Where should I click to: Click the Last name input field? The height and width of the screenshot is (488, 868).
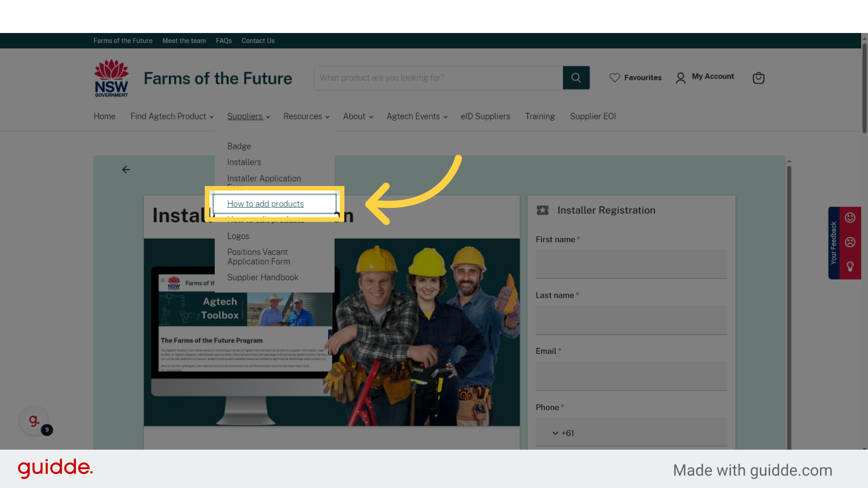pyautogui.click(x=631, y=320)
